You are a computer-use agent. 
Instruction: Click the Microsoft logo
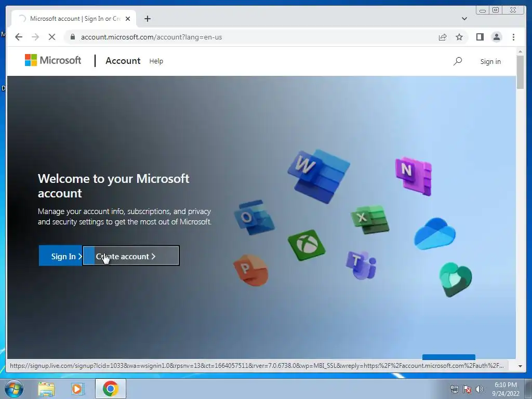click(x=54, y=60)
